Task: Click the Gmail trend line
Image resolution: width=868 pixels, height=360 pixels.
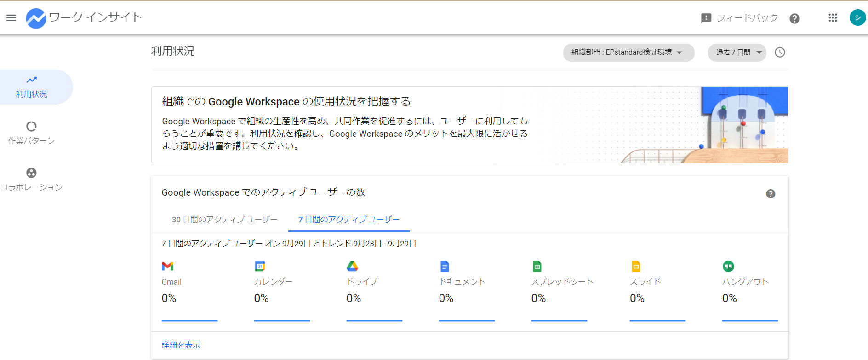Action: click(189, 320)
